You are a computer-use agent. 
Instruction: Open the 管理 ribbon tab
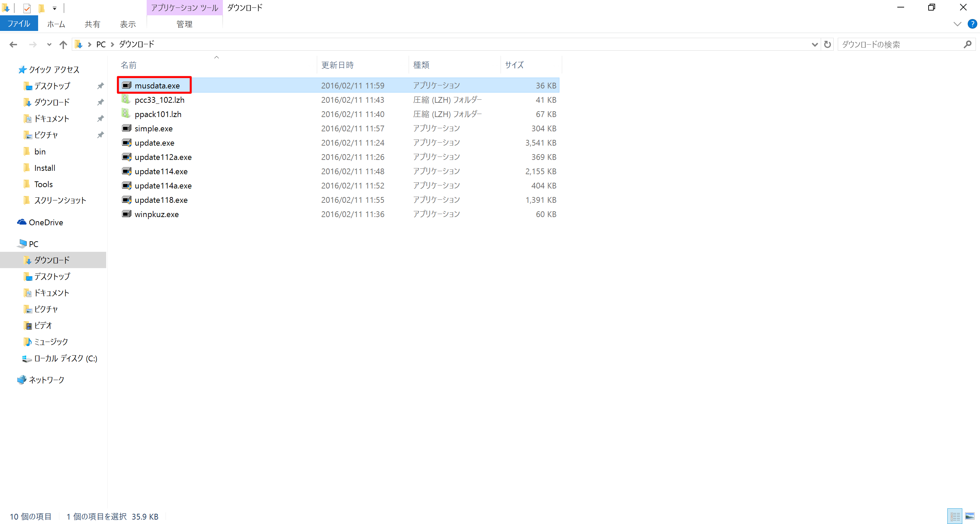(x=184, y=24)
